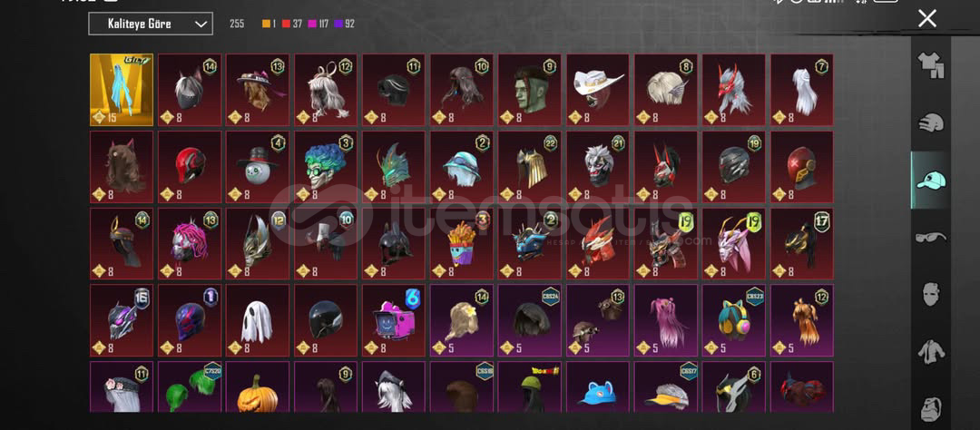This screenshot has width=980, height=430.
Task: Close the inventory screen
Action: click(926, 19)
